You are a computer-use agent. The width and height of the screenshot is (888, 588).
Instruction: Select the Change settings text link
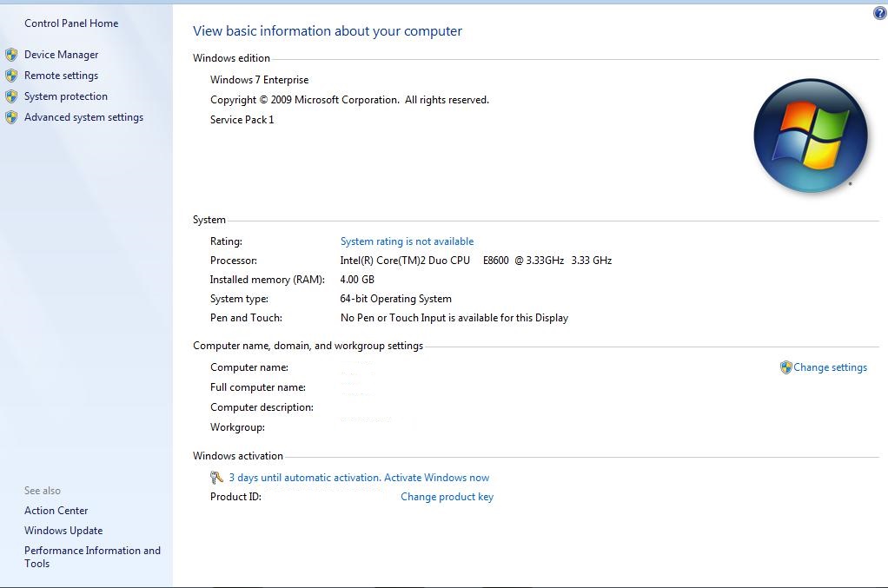point(830,367)
